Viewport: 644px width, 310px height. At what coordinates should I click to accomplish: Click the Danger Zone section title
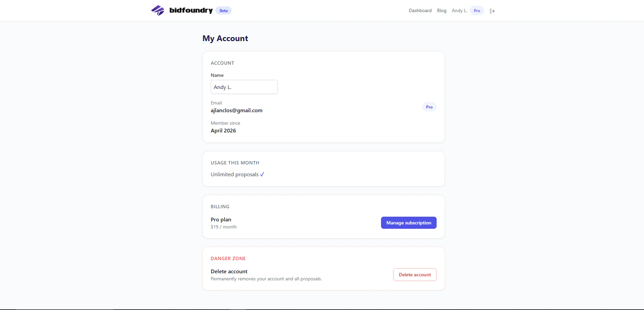[228, 258]
